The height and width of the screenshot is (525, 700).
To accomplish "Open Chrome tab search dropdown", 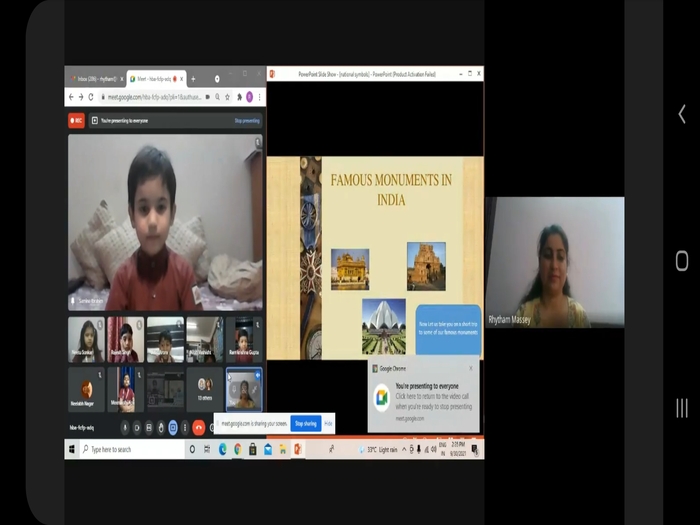I will (x=217, y=79).
